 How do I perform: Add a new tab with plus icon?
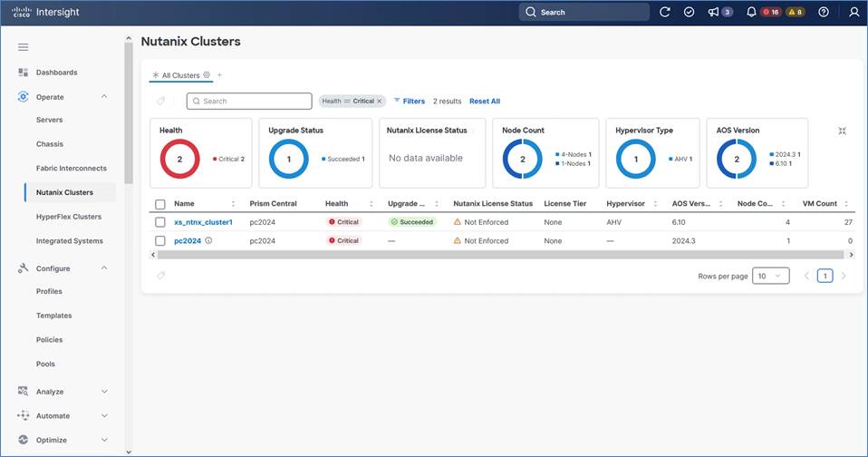coord(219,74)
